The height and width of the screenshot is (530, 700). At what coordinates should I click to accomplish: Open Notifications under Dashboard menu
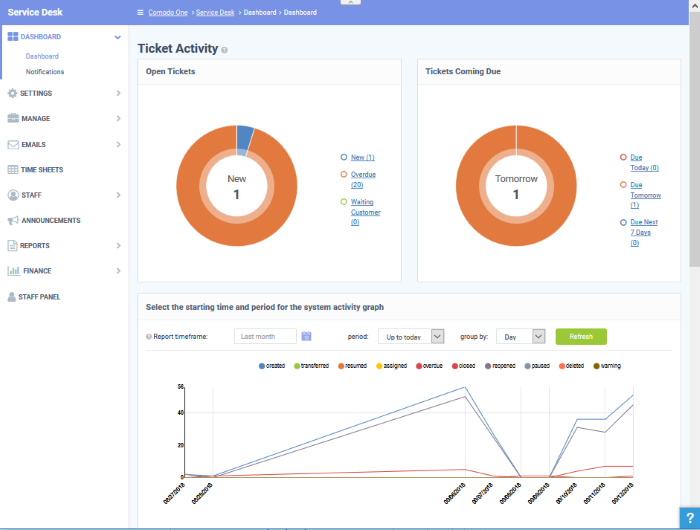point(45,72)
